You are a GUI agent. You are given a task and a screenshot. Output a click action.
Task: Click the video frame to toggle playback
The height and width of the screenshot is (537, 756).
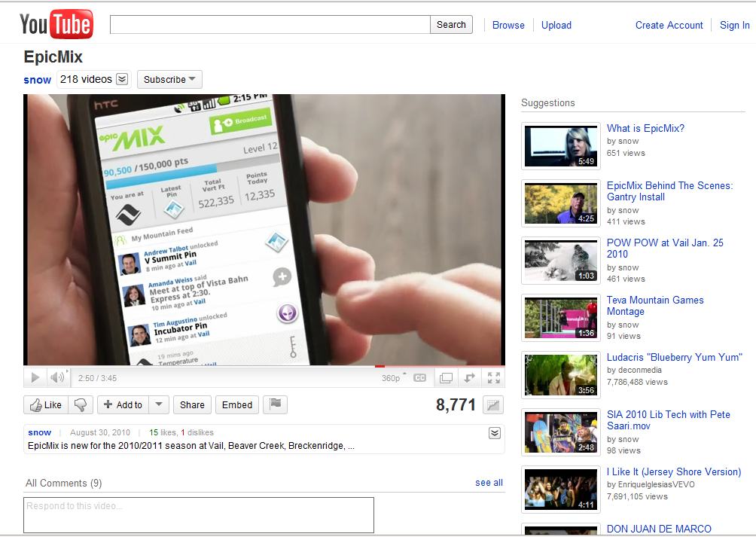(x=264, y=230)
